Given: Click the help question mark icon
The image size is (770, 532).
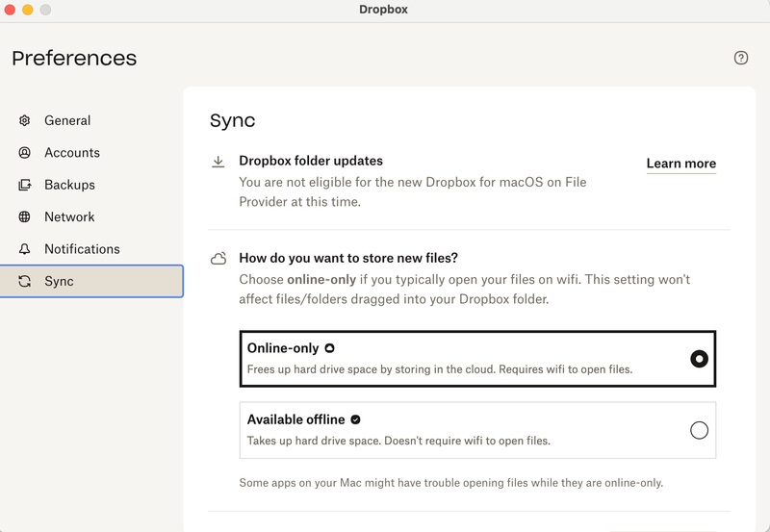Looking at the screenshot, I should pyautogui.click(x=740, y=58).
